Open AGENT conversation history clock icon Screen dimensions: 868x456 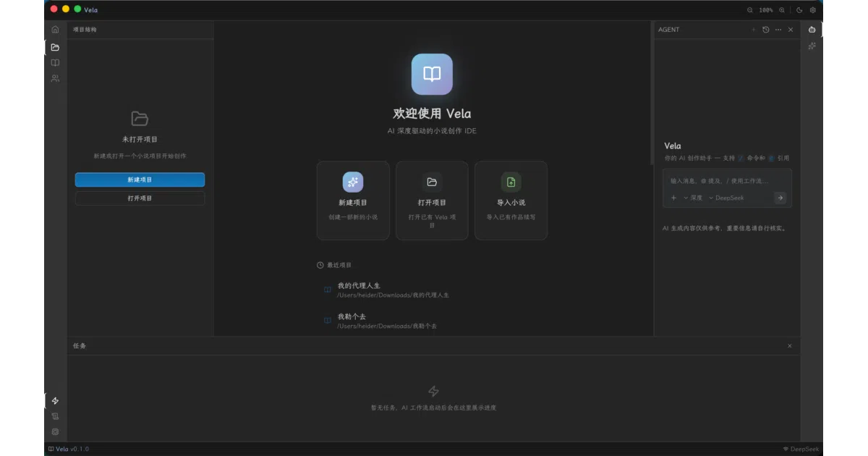(x=765, y=30)
